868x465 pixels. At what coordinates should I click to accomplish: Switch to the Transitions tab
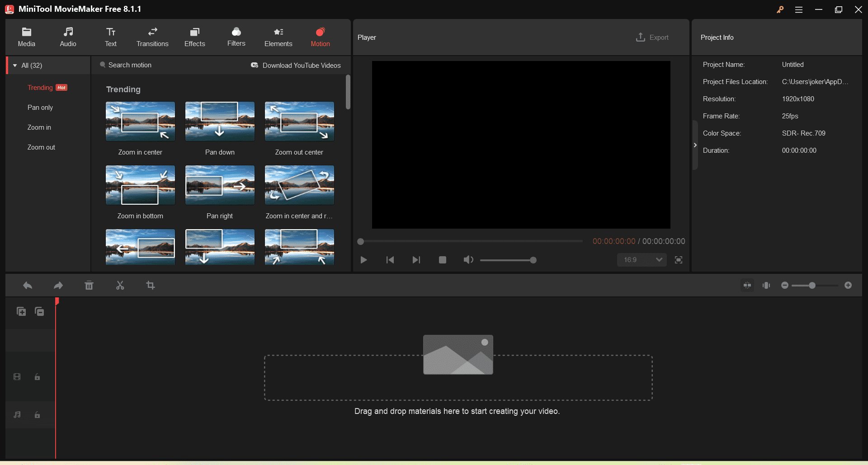click(x=152, y=37)
